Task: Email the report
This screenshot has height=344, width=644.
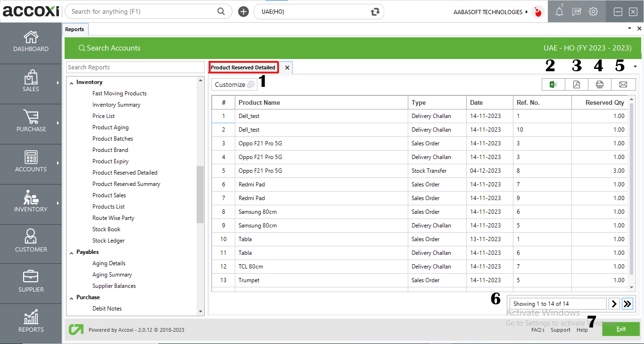Action: coord(623,84)
